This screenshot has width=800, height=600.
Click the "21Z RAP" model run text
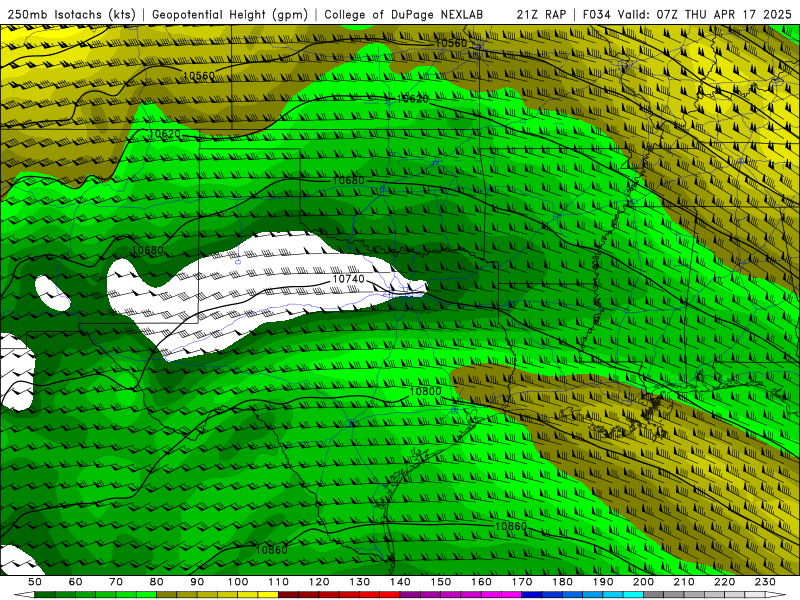(x=541, y=15)
